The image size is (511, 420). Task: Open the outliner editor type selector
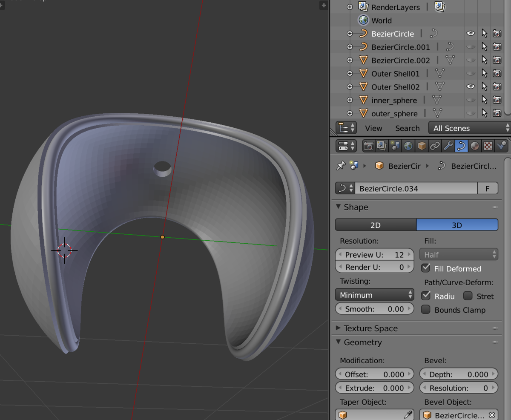pyautogui.click(x=346, y=128)
